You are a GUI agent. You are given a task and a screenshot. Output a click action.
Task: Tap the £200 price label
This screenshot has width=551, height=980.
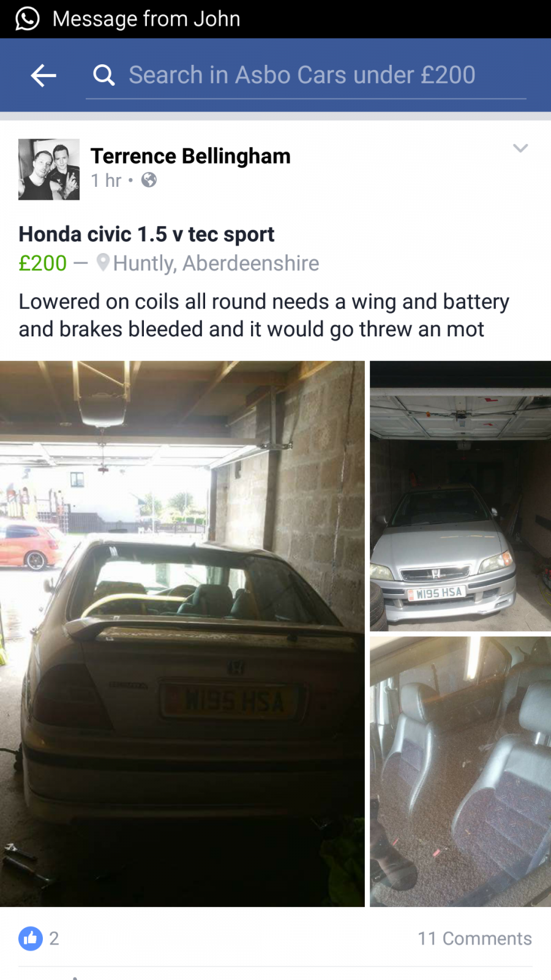click(x=43, y=263)
